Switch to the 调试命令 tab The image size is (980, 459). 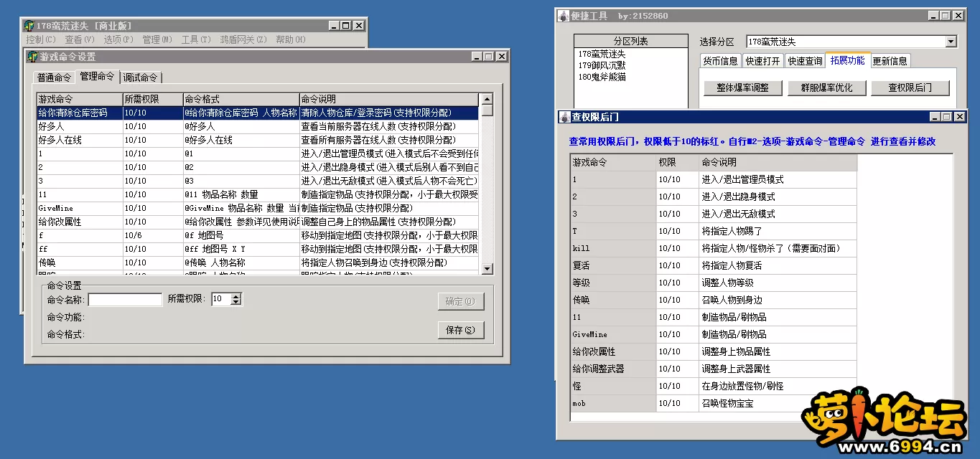pyautogui.click(x=140, y=77)
